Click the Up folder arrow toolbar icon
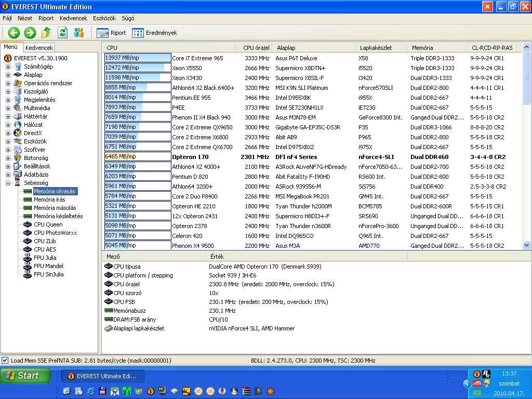Screen dimensions: 532x399 coord(46,33)
